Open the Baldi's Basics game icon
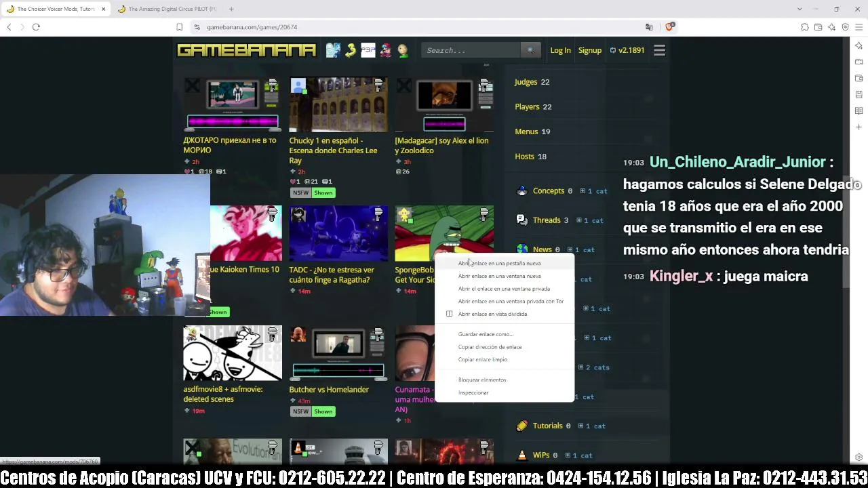868x488 pixels. coord(403,50)
